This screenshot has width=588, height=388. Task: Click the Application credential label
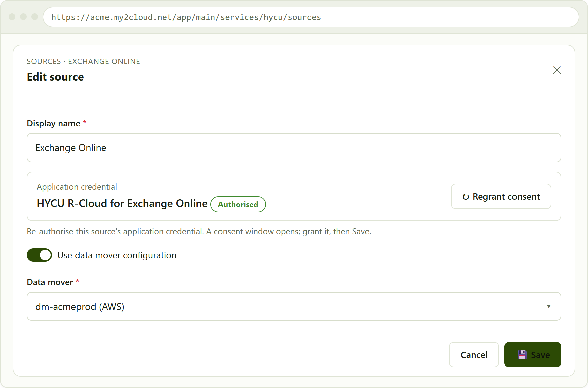click(77, 187)
